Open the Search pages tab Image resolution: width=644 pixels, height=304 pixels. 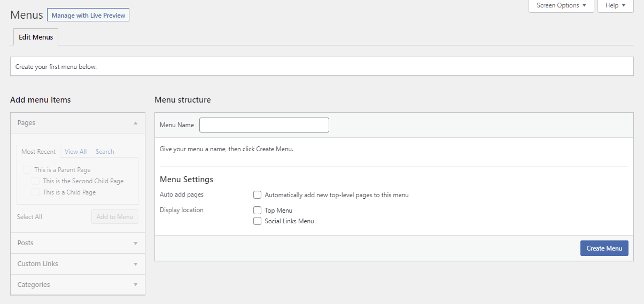coord(105,152)
